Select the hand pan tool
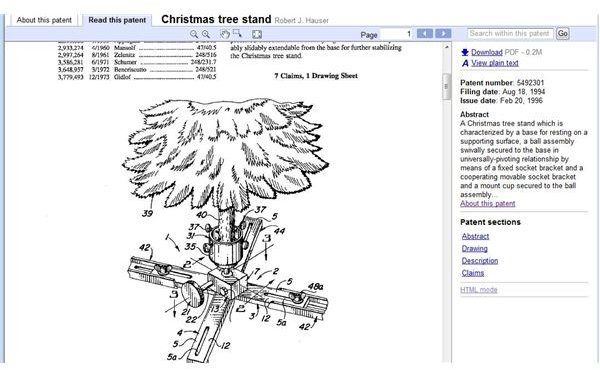 point(225,34)
